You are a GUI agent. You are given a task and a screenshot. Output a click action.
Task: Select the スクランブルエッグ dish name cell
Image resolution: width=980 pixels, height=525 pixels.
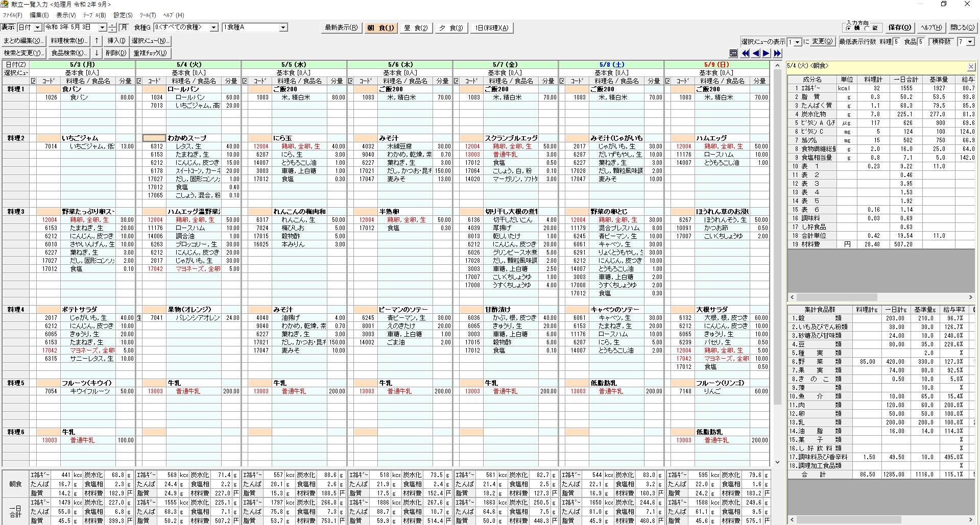(x=511, y=138)
